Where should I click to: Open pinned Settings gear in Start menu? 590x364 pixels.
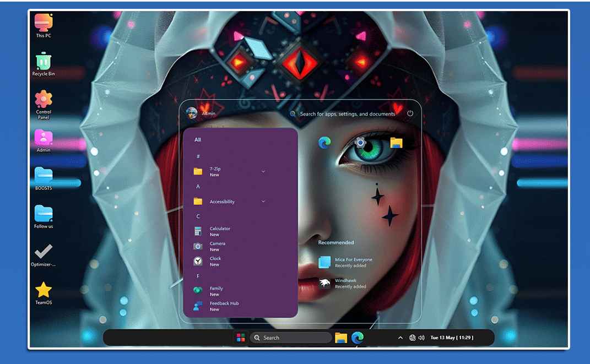pyautogui.click(x=360, y=143)
